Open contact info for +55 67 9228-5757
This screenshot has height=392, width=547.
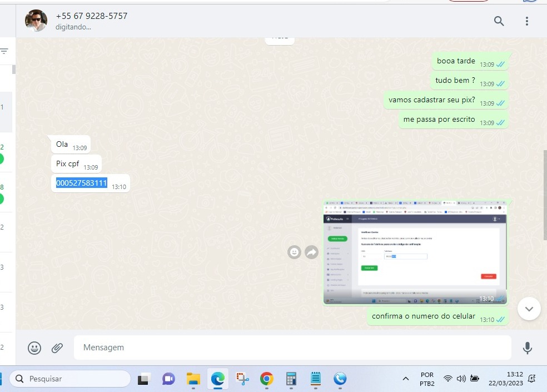(x=92, y=16)
